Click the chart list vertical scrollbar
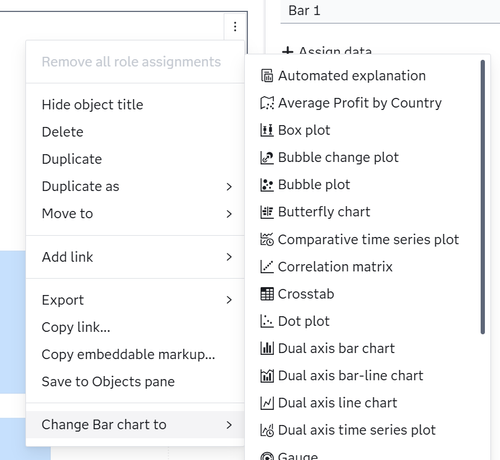The height and width of the screenshot is (460, 500). pyautogui.click(x=482, y=197)
